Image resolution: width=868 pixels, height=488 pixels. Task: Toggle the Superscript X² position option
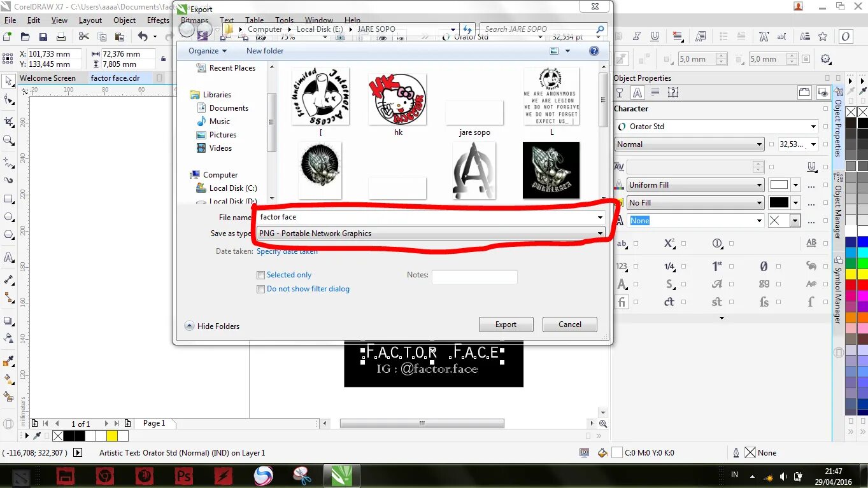coord(669,244)
